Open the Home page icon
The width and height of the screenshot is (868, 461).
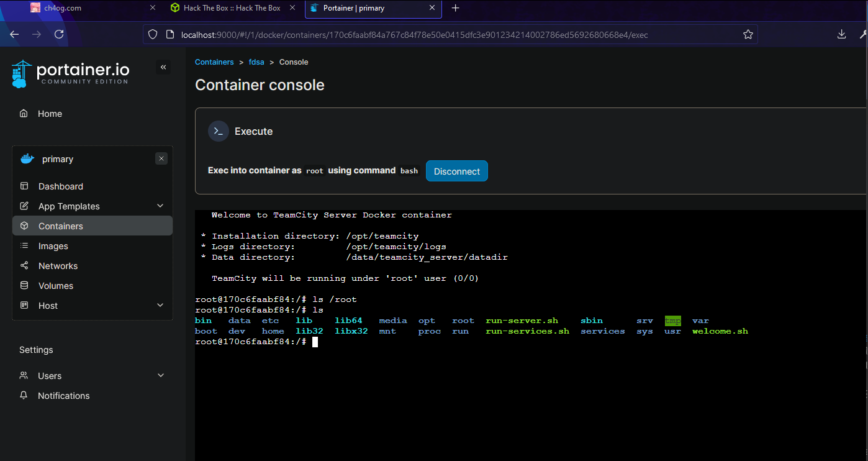[x=24, y=114]
